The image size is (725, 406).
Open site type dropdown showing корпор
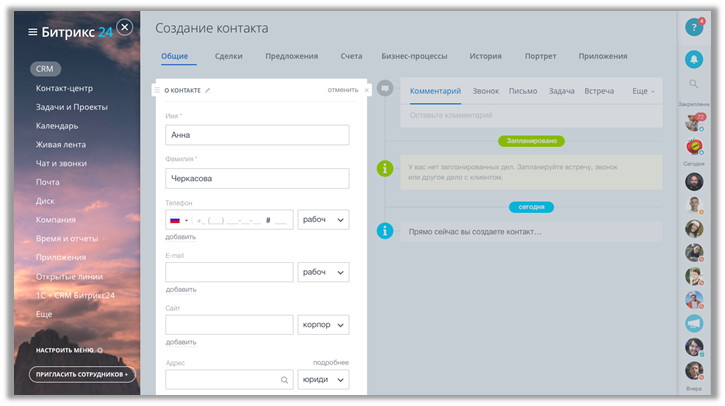tap(323, 325)
